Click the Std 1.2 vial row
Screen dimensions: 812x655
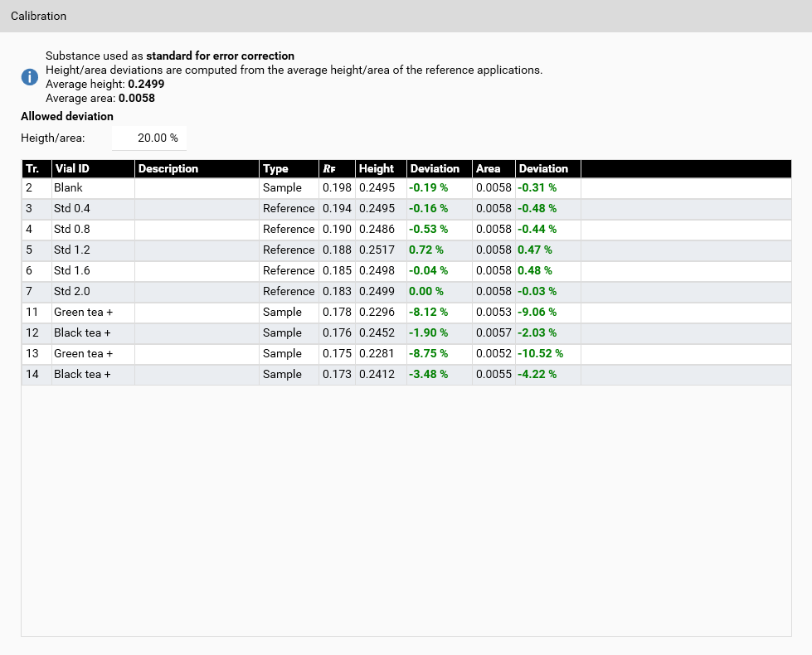point(72,250)
